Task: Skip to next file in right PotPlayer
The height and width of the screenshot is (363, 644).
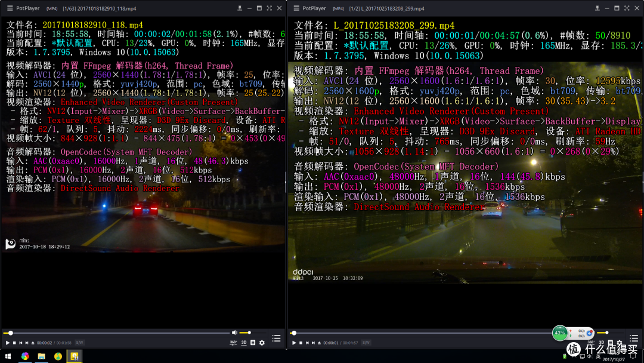Action: (314, 343)
